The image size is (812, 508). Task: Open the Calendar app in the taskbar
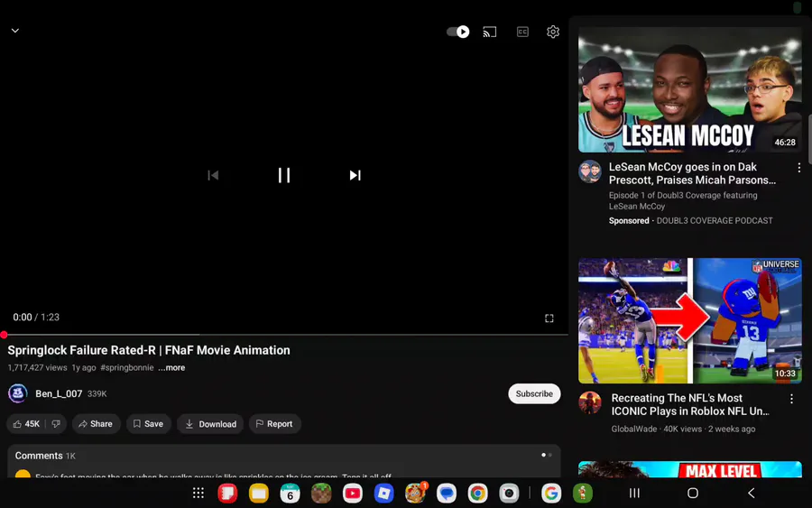290,493
